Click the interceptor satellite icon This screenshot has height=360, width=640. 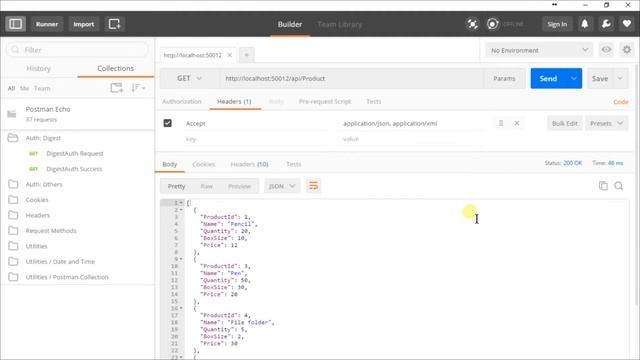pyautogui.click(x=472, y=24)
